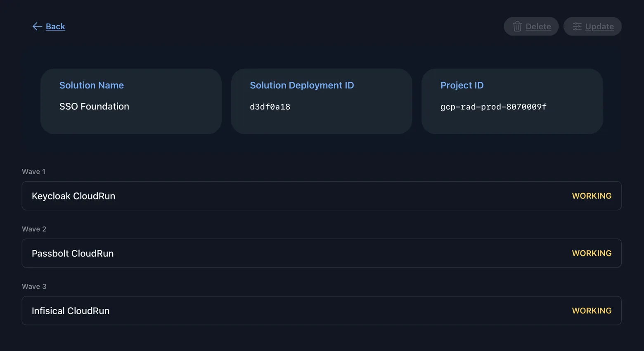This screenshot has width=644, height=351.
Task: Click WORKING status for Infisical CloudRun
Action: click(592, 311)
